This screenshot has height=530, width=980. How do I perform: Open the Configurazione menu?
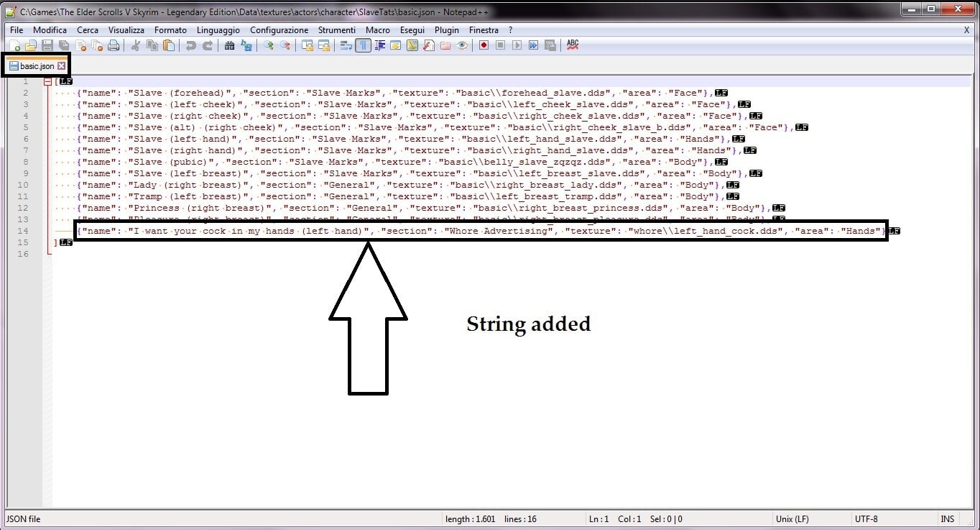pyautogui.click(x=279, y=30)
